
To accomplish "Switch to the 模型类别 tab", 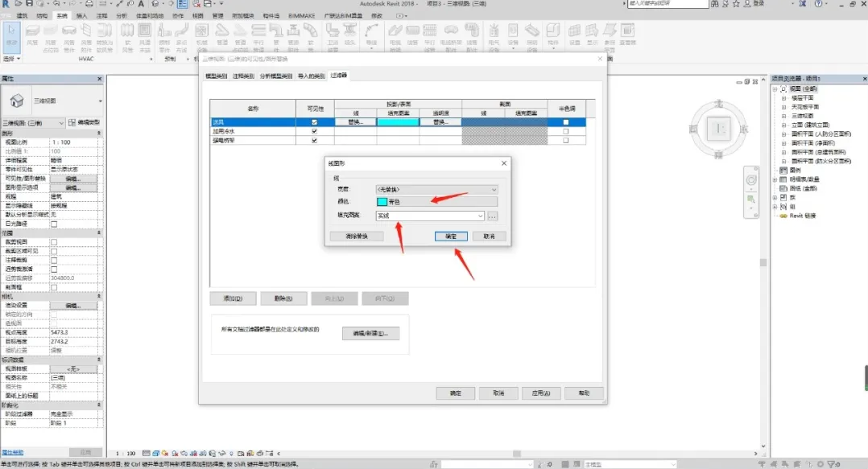I will point(216,76).
